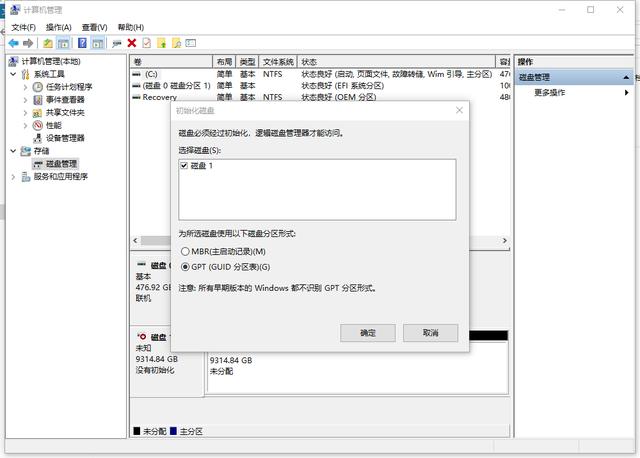Click the 系统工具 tools icon
Image resolution: width=640 pixels, height=458 pixels.
(26, 74)
